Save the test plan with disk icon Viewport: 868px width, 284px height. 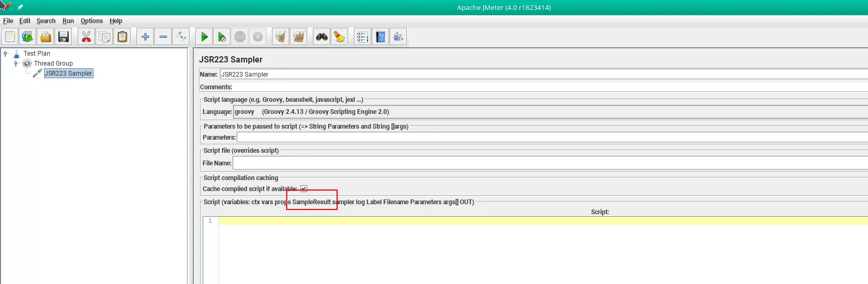click(x=64, y=37)
